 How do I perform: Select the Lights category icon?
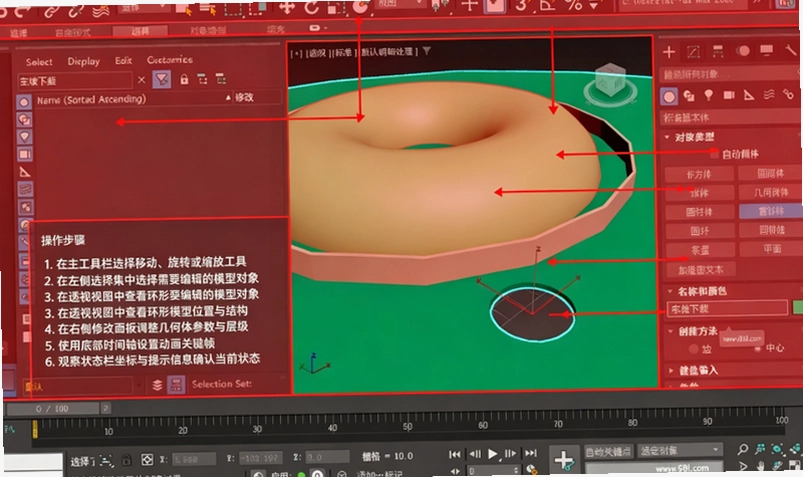click(709, 95)
